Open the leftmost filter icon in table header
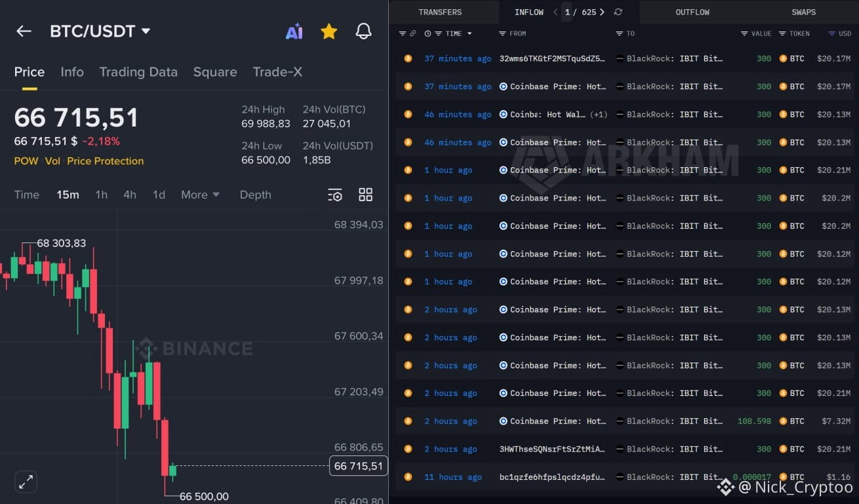 [402, 33]
